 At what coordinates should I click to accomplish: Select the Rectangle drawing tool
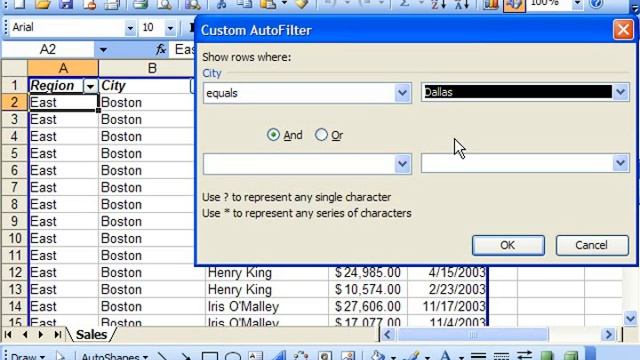click(x=209, y=356)
